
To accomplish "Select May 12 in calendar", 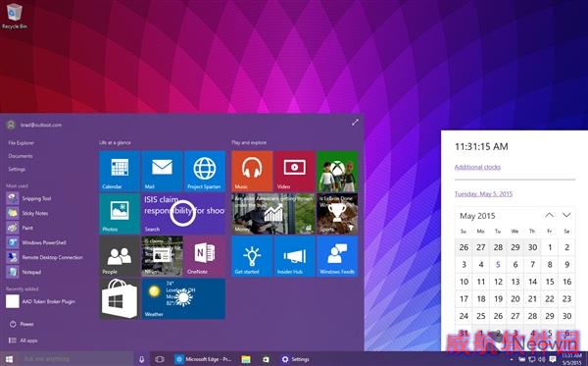I will 498,282.
